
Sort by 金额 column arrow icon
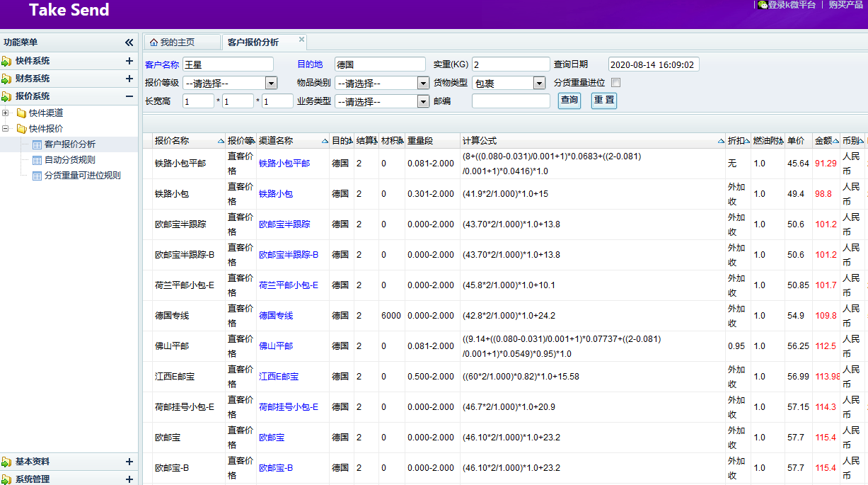836,141
